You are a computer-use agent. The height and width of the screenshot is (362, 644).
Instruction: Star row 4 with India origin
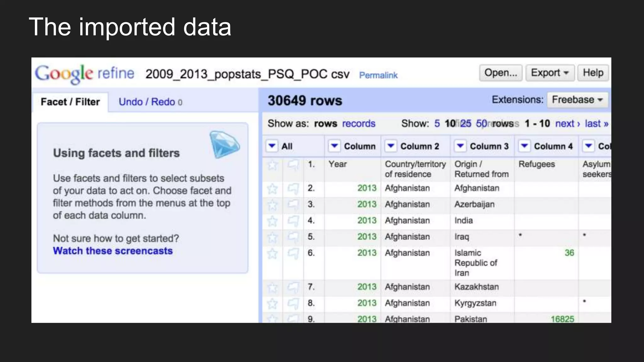(x=272, y=221)
